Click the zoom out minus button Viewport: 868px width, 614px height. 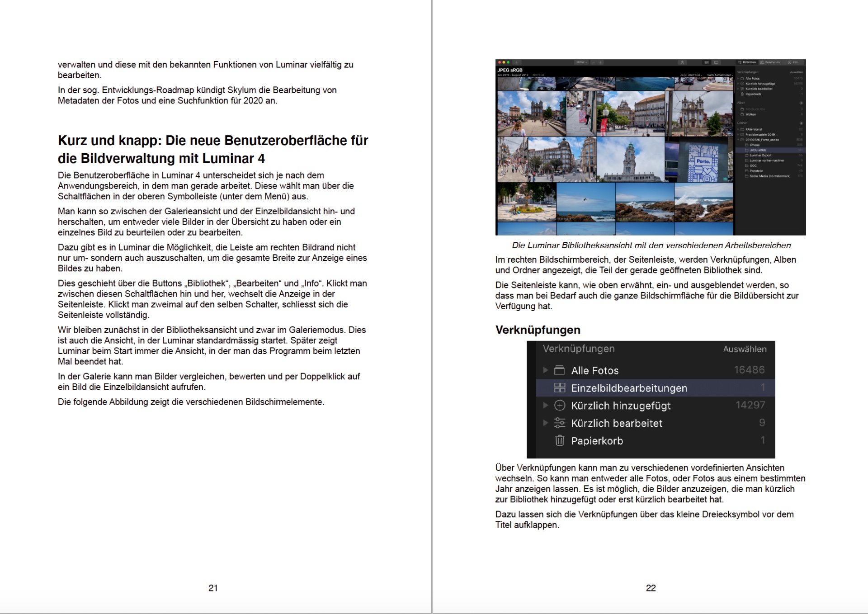[x=594, y=62]
